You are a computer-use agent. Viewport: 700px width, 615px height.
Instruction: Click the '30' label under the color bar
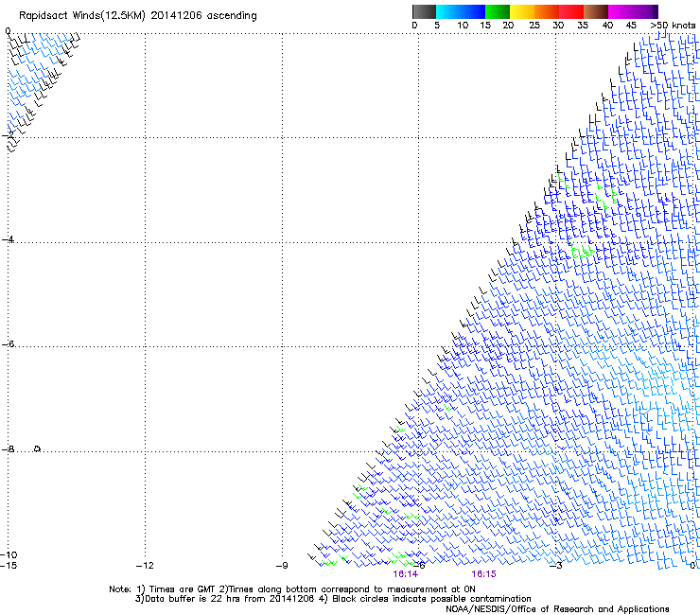[558, 26]
